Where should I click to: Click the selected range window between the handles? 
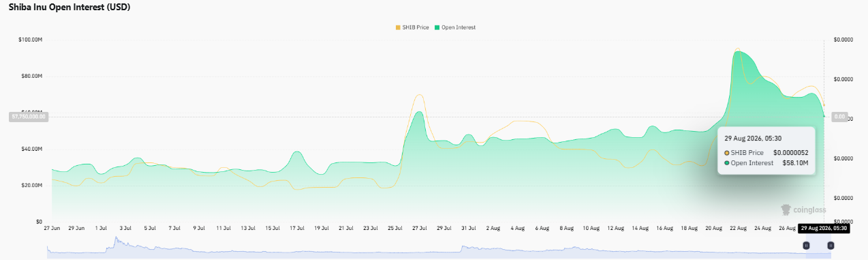(818, 245)
